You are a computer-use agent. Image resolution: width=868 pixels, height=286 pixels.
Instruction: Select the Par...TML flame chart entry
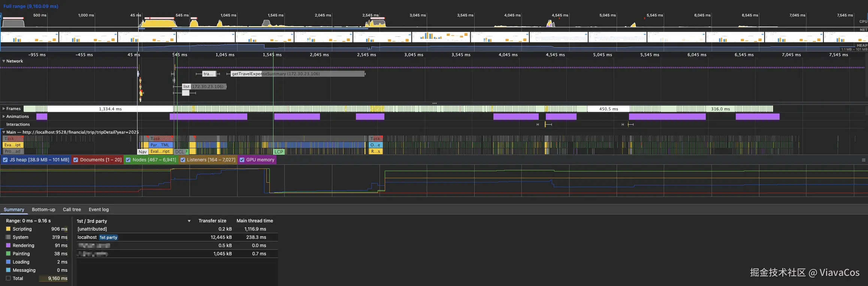pos(161,145)
